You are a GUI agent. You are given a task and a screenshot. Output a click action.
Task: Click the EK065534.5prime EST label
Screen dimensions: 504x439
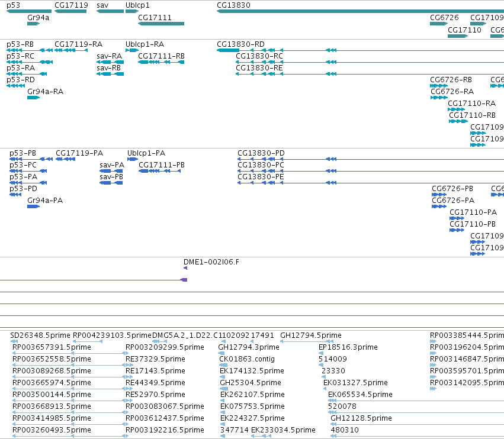point(360,395)
